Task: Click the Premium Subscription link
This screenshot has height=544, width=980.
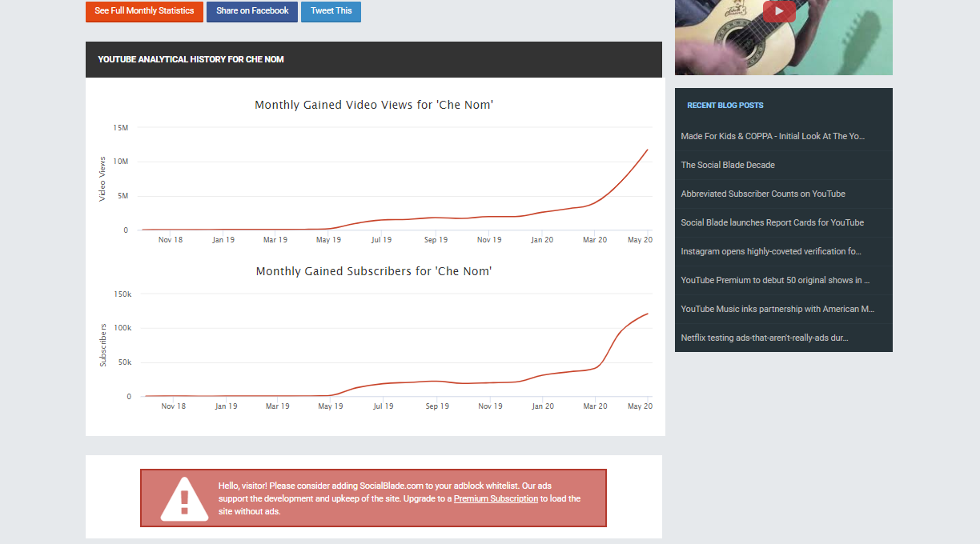Action: click(496, 498)
